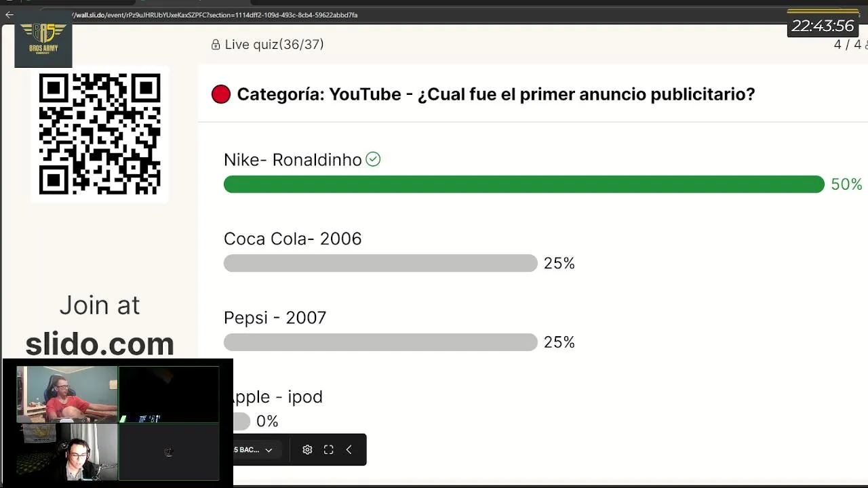Screen dimensions: 868x488
Task: Select the Coca Cola- 2006 answer
Action: [292, 239]
